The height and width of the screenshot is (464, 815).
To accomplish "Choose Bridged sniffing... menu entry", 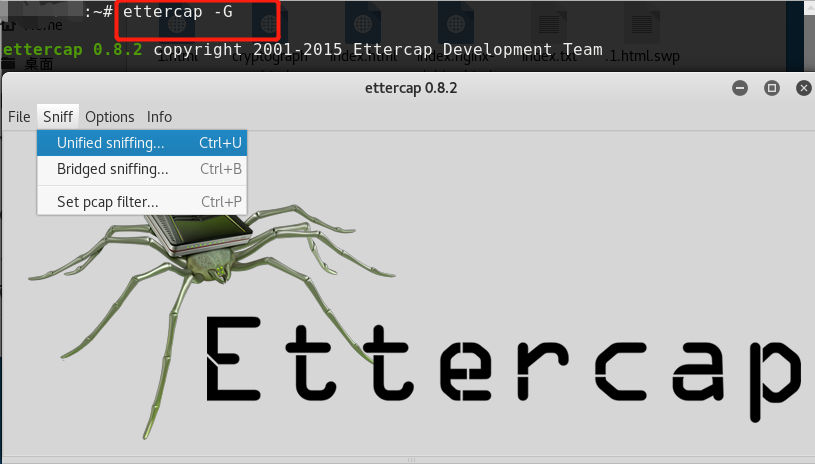I will [142, 169].
